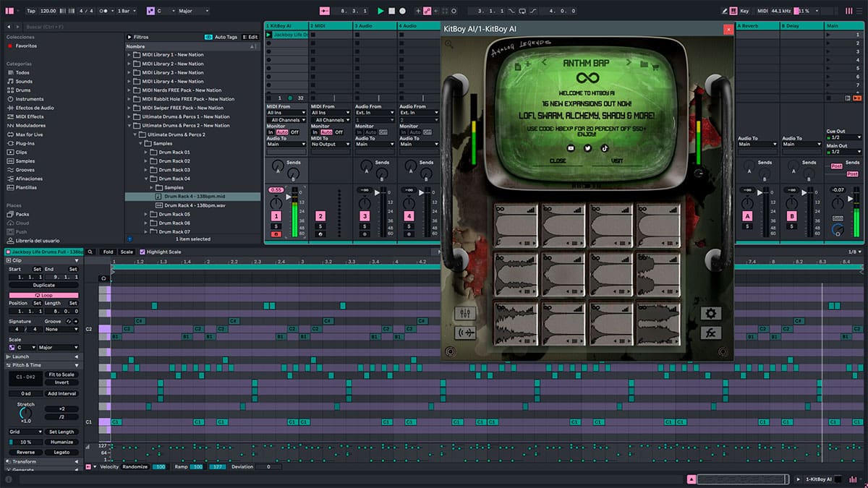Screen dimensions: 868x488
Task: Open the TikTok icon on KitBoy screen
Action: [x=604, y=147]
